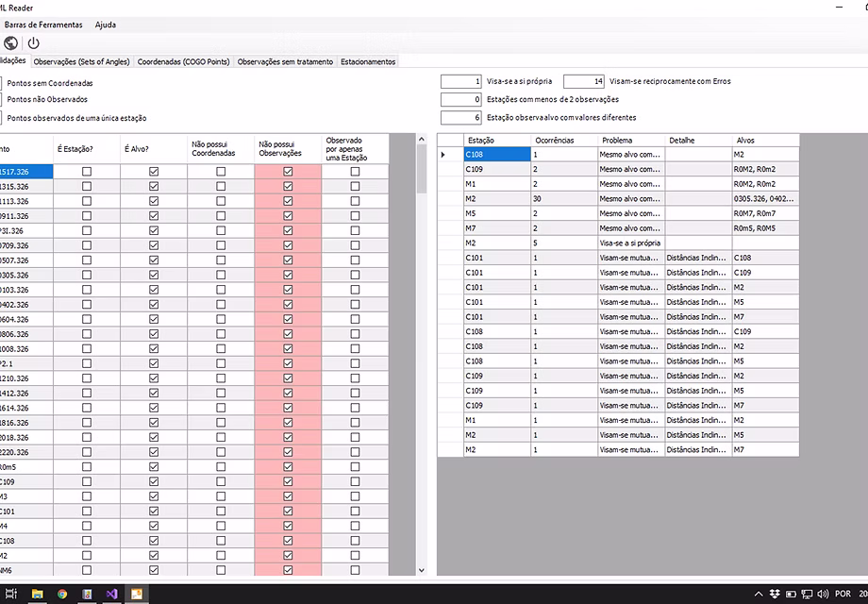Click the 'Visam-se reciprocamente com Erros' count field
The height and width of the screenshot is (604, 868).
583,81
